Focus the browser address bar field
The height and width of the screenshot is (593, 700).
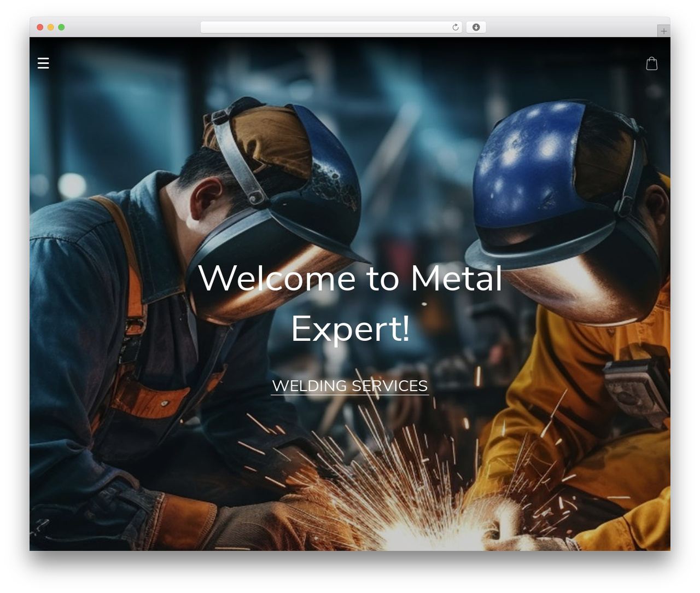click(331, 27)
